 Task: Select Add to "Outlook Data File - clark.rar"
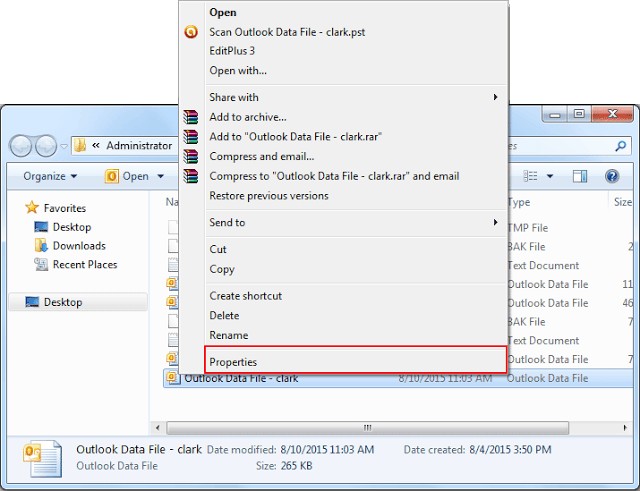point(296,137)
